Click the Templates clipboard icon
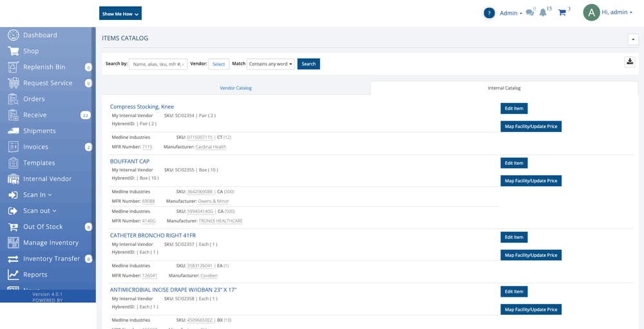Screen dimensions: 644x329 tap(13, 163)
